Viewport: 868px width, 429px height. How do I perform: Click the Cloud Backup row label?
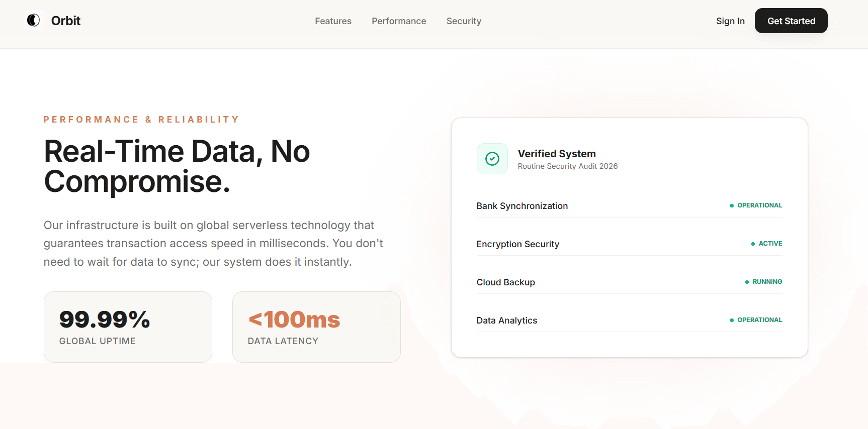[x=505, y=282]
